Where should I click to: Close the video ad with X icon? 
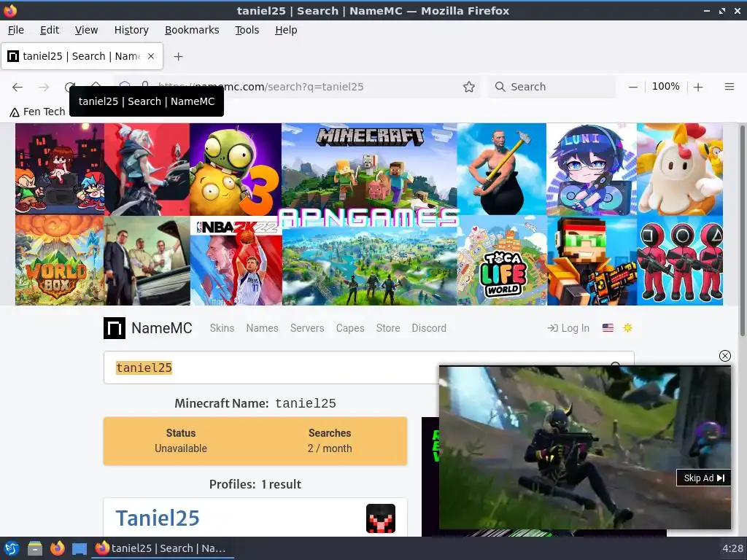(x=724, y=356)
